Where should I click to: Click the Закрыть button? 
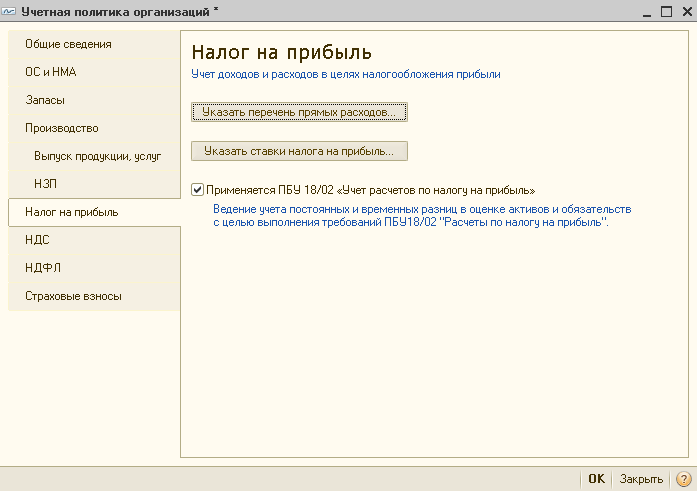pyautogui.click(x=641, y=479)
